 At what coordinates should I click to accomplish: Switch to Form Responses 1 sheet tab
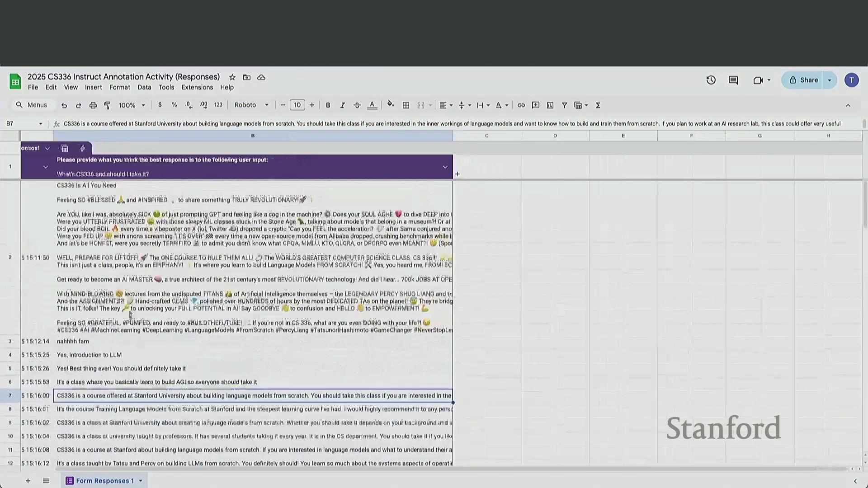(104, 481)
